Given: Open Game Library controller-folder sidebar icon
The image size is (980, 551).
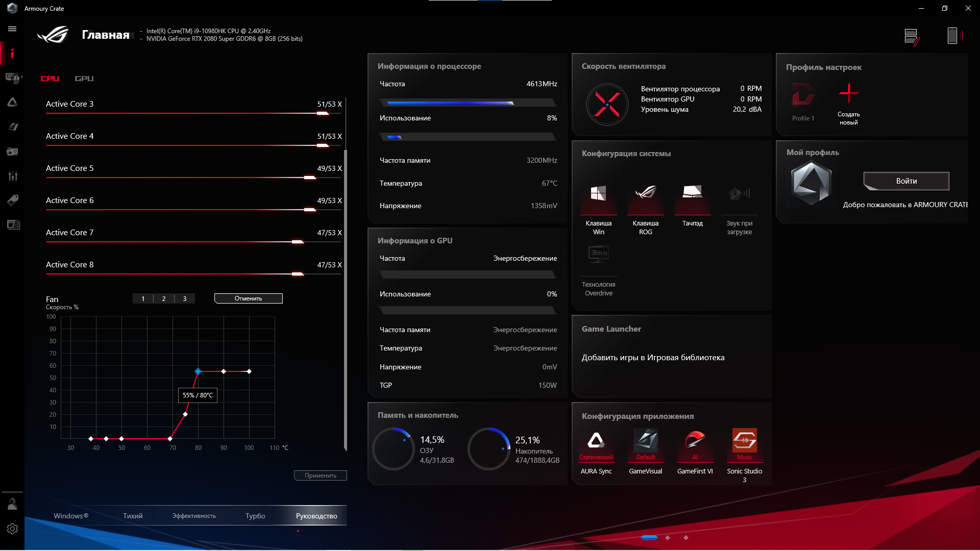Looking at the screenshot, I should point(12,152).
